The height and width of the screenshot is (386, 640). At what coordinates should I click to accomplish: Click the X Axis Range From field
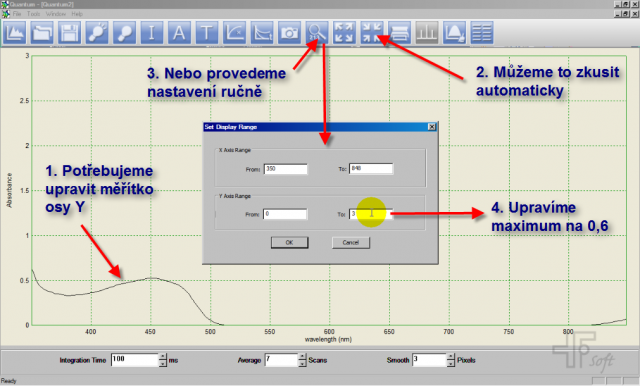coord(285,169)
